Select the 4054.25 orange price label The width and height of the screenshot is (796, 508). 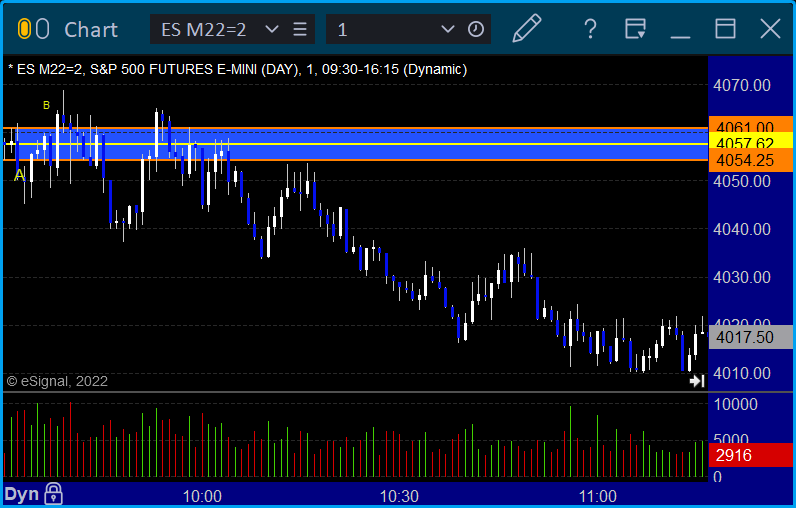750,160
